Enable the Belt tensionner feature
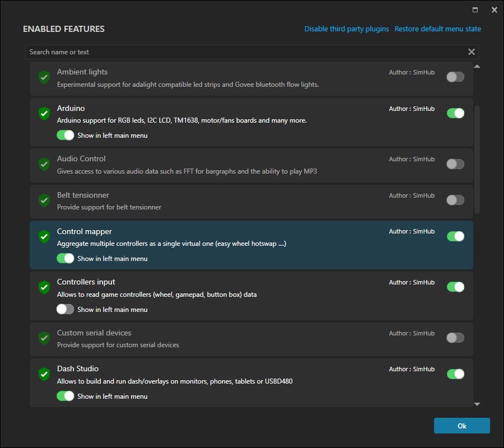The image size is (504, 448). click(x=455, y=200)
